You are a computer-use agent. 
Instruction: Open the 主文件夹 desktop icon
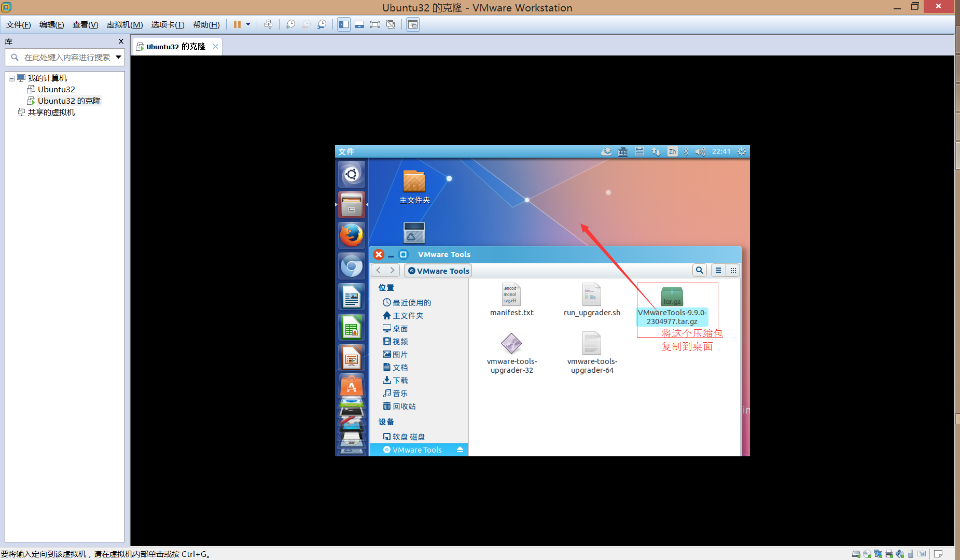(414, 187)
